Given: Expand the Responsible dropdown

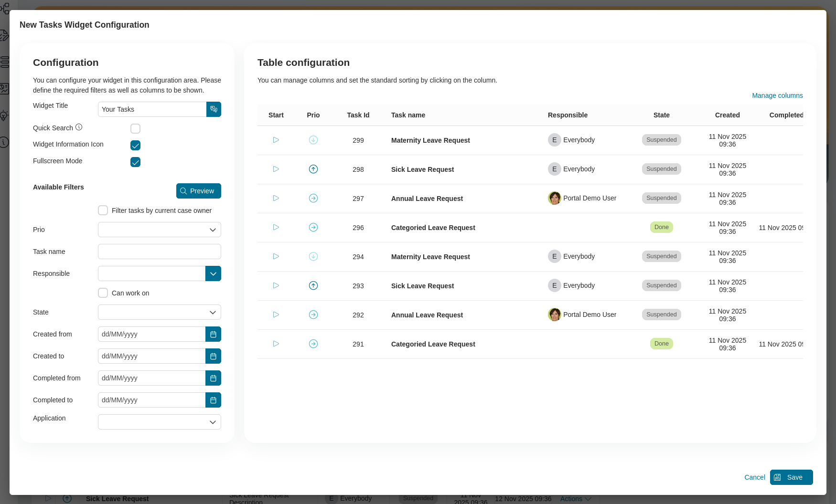Looking at the screenshot, I should (213, 273).
